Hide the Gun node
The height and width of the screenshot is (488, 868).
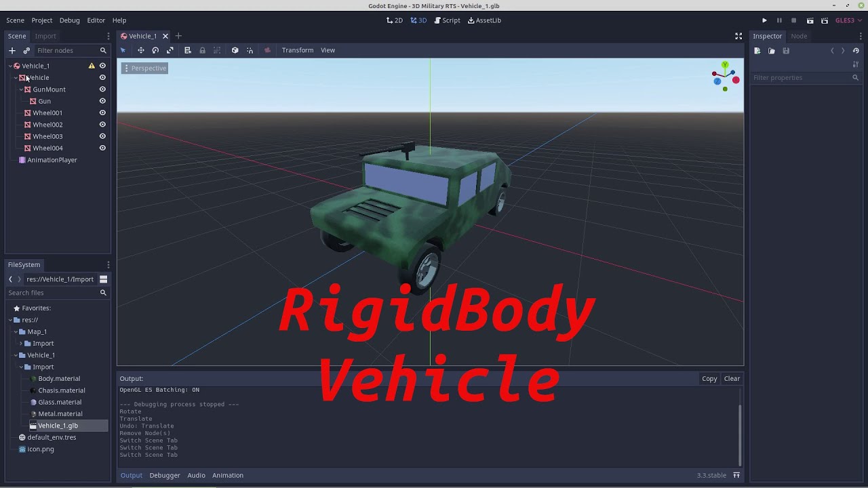point(102,101)
